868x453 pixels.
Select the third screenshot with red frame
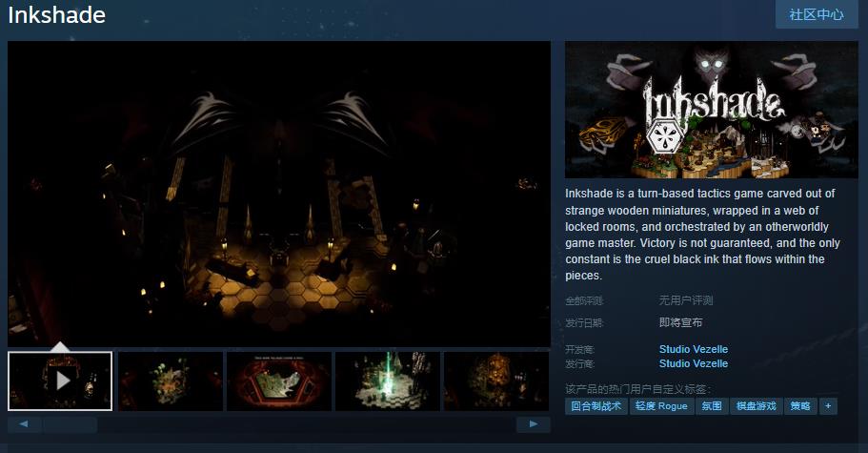279,381
